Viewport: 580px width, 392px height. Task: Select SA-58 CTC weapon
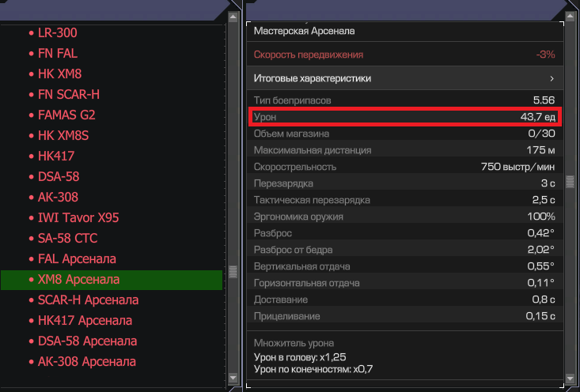coord(68,239)
